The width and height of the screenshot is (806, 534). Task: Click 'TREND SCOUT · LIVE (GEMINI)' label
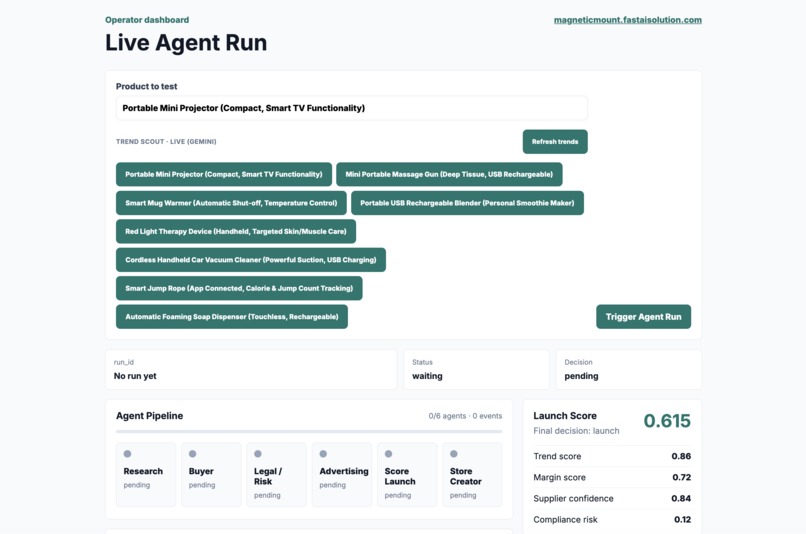166,141
